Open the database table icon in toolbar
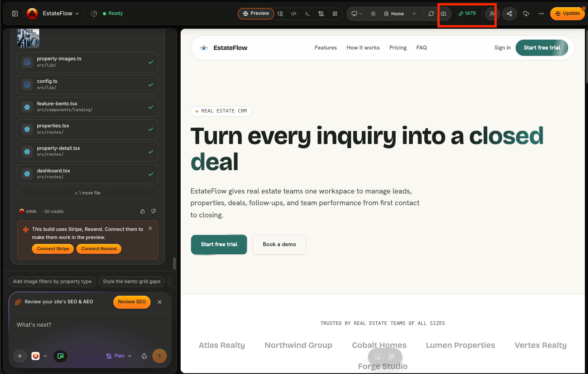Screen dimensions: 588x374 tap(321, 14)
